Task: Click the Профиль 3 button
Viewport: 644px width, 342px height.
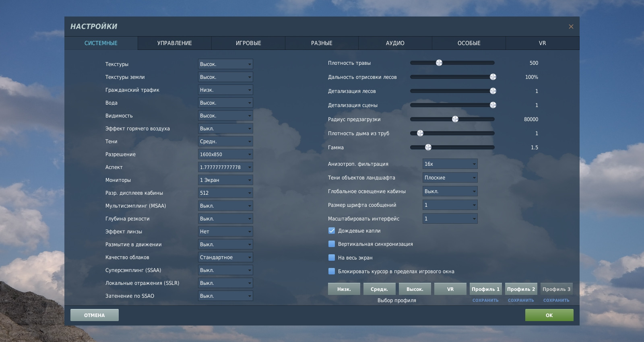Action: coord(557,289)
